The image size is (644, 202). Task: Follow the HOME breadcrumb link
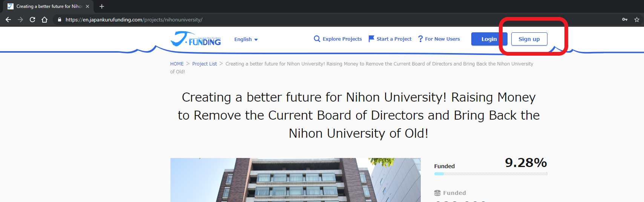point(177,64)
